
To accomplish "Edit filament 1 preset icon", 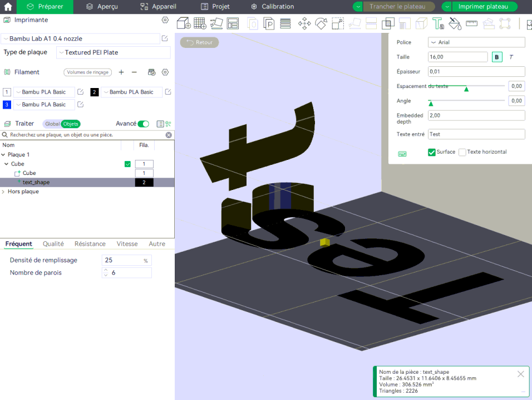I will pyautogui.click(x=80, y=92).
